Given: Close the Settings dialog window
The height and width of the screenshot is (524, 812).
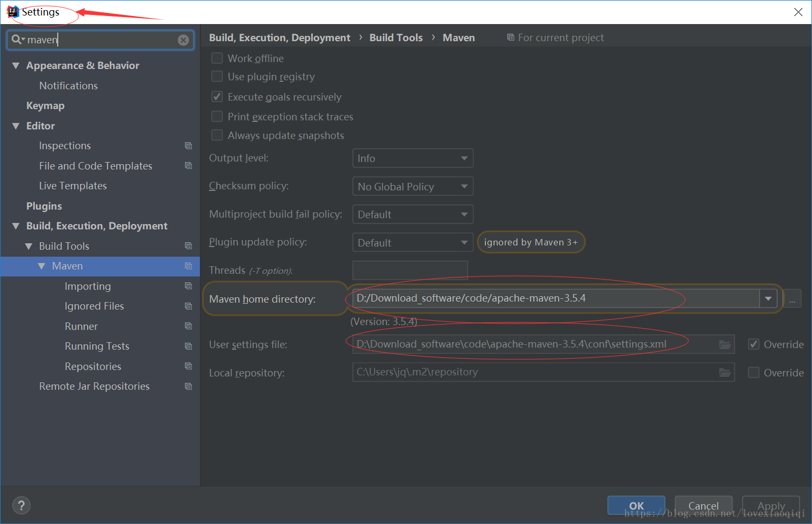Looking at the screenshot, I should (798, 12).
